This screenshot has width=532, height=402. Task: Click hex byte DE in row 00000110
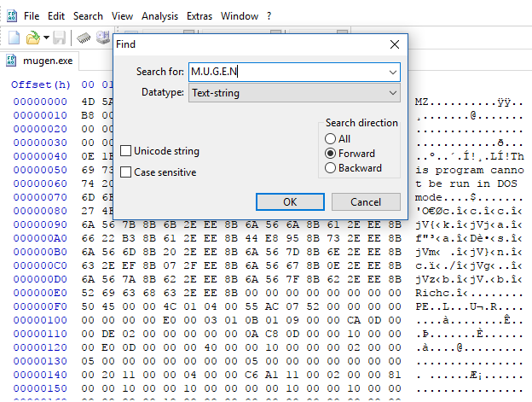pyautogui.click(x=108, y=334)
